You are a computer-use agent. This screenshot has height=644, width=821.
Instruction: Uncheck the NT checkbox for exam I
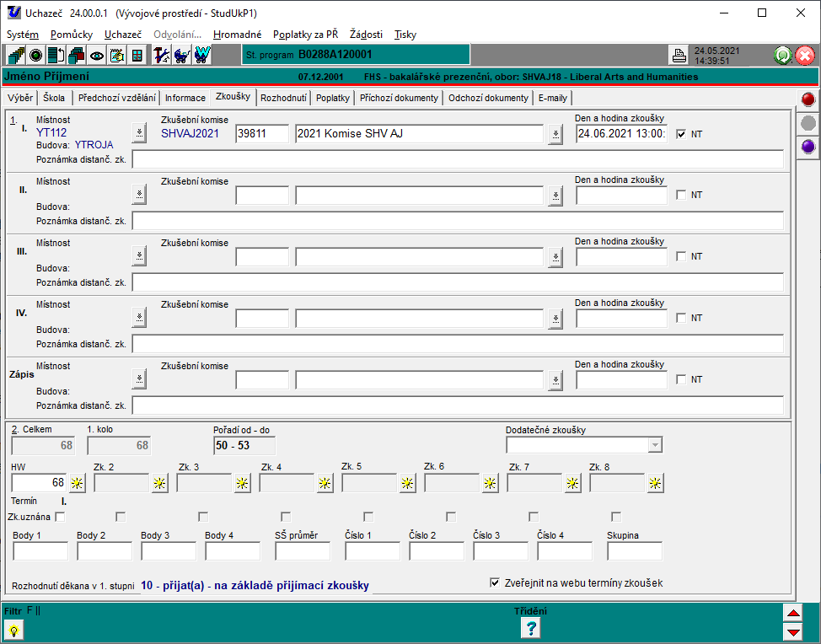point(681,133)
